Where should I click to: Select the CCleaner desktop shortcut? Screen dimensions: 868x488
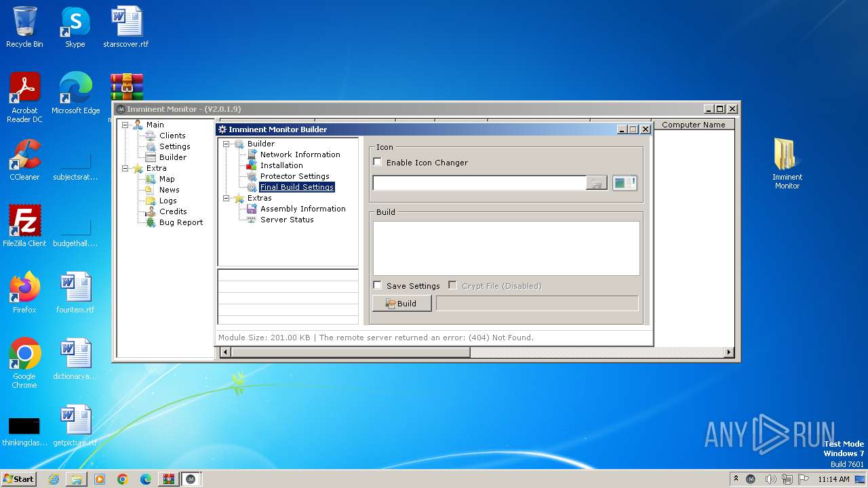tap(24, 160)
